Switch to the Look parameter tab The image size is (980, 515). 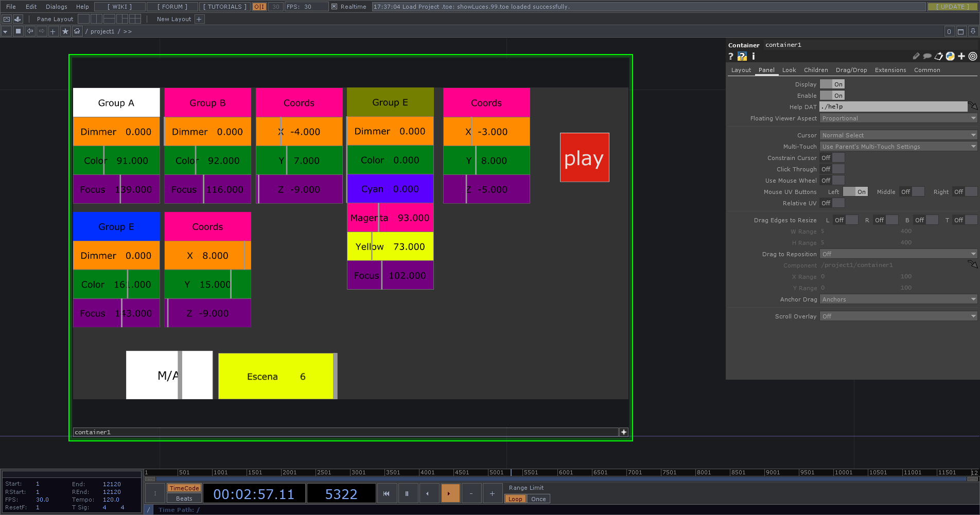click(789, 70)
